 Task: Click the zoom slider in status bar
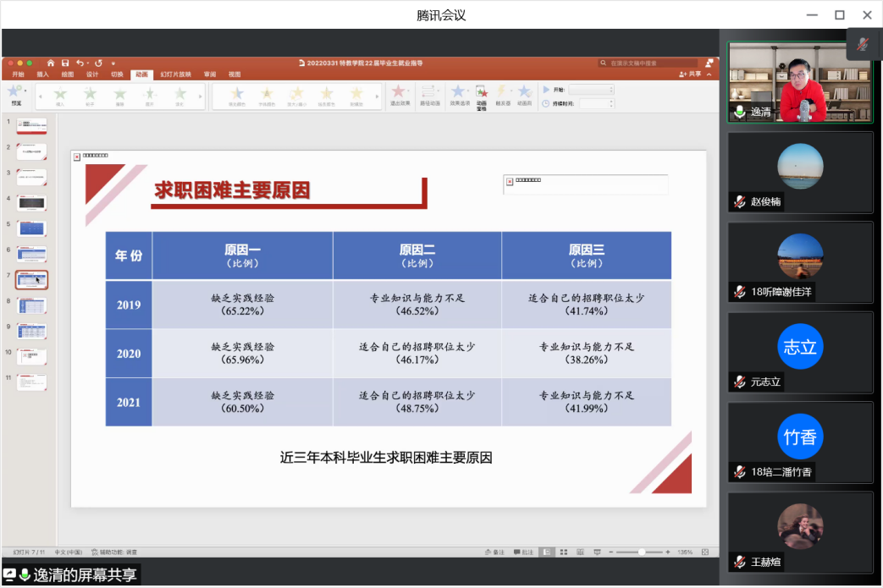click(641, 552)
